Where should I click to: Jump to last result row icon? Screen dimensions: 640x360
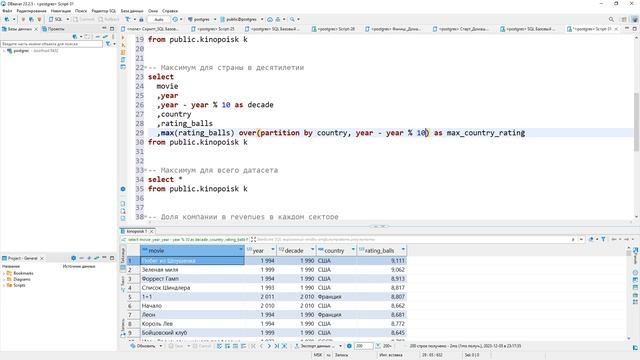(277, 346)
